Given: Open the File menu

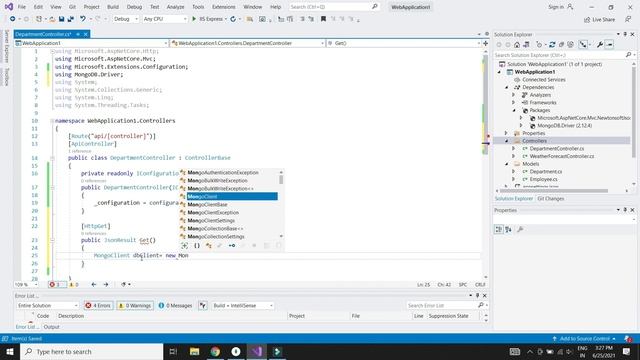Looking at the screenshot, I should (22, 7).
